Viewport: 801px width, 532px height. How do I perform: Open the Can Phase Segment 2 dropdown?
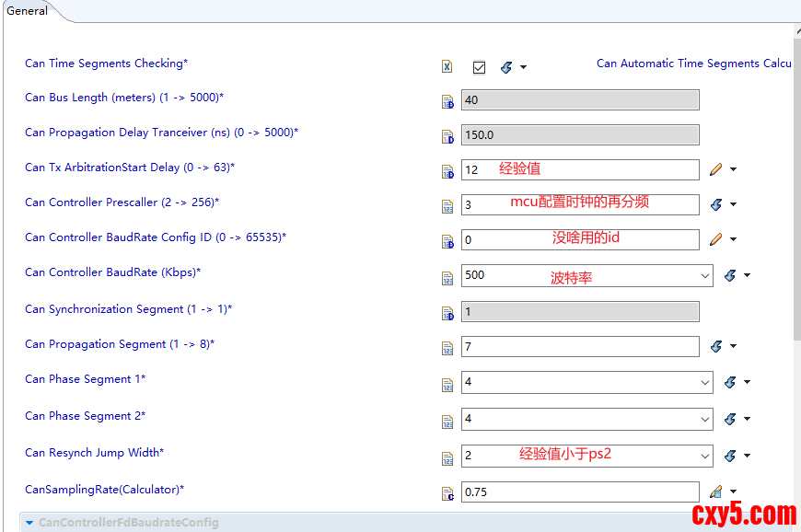coord(704,419)
